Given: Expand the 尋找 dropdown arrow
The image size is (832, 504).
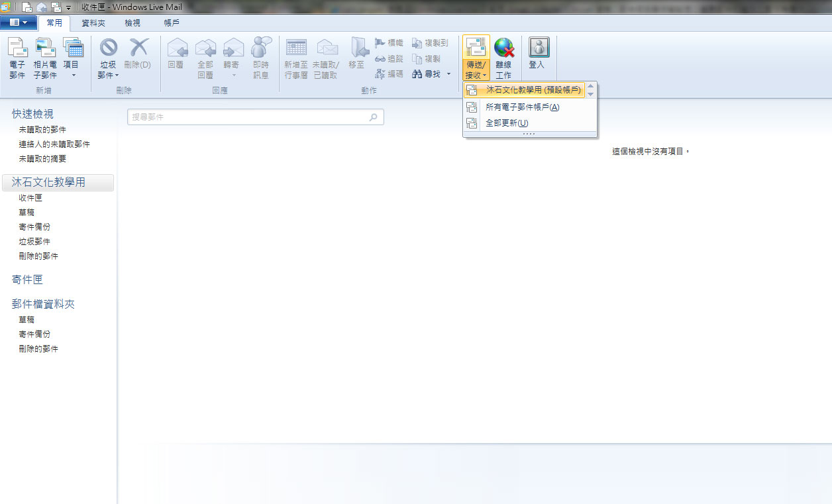Looking at the screenshot, I should 448,74.
